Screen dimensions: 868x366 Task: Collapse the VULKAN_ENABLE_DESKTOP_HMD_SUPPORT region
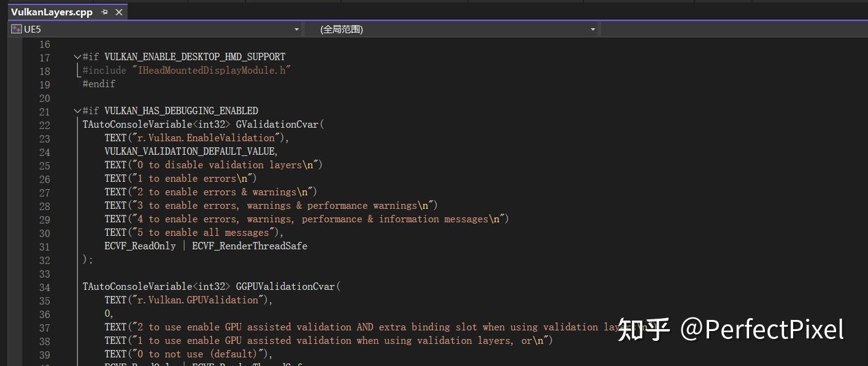point(77,56)
